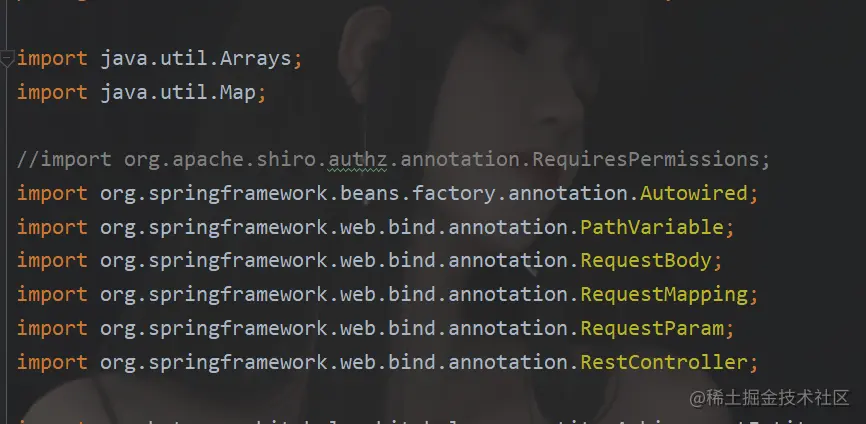Click the import keyword on the Autowired line
866x424 pixels.
click(x=52, y=193)
